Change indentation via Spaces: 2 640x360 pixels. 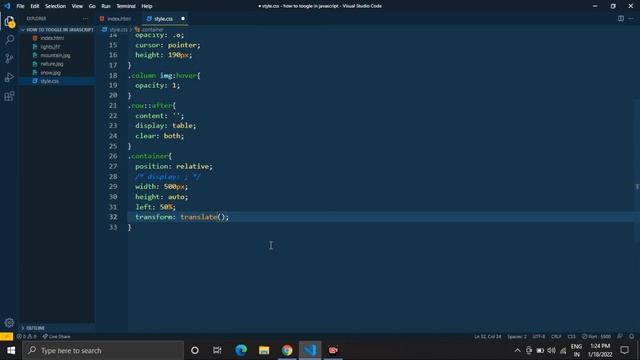coord(516,336)
